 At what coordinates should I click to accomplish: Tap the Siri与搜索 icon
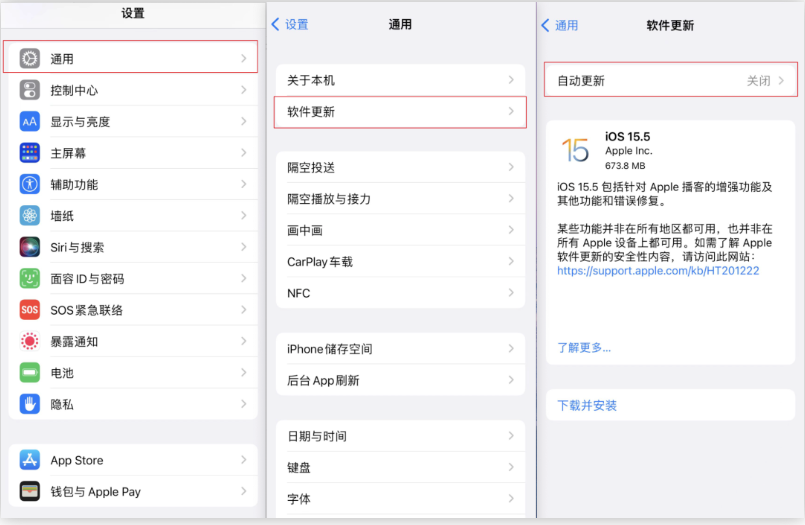30,247
